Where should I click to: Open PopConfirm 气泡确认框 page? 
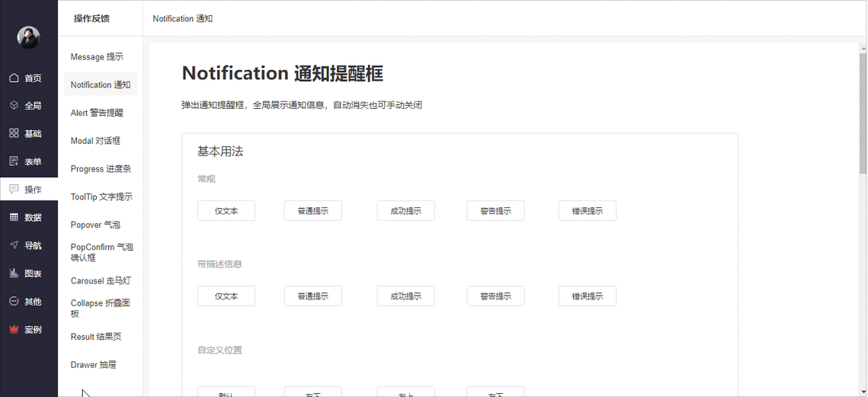100,252
